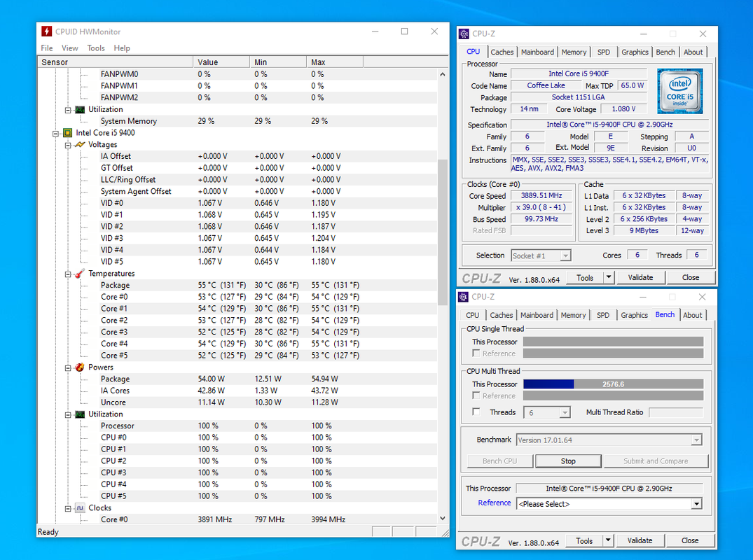Open the Reference processor dropdown
753x560 pixels.
tap(696, 504)
